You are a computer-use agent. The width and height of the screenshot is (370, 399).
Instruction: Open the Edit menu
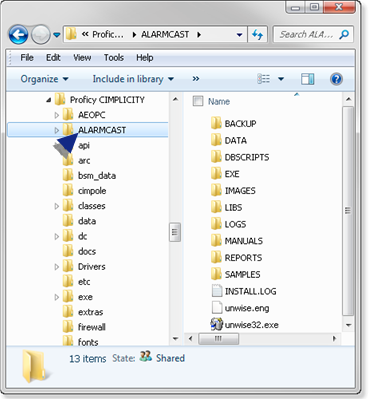(53, 58)
